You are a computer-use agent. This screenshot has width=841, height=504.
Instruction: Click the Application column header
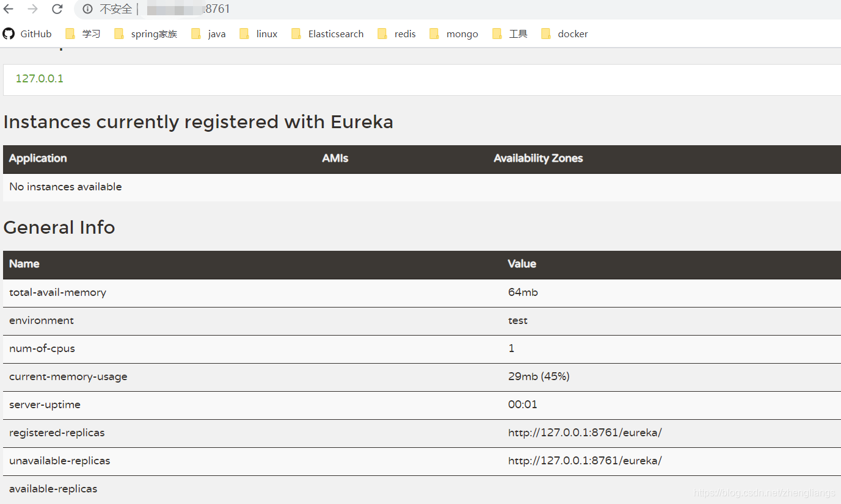click(38, 159)
